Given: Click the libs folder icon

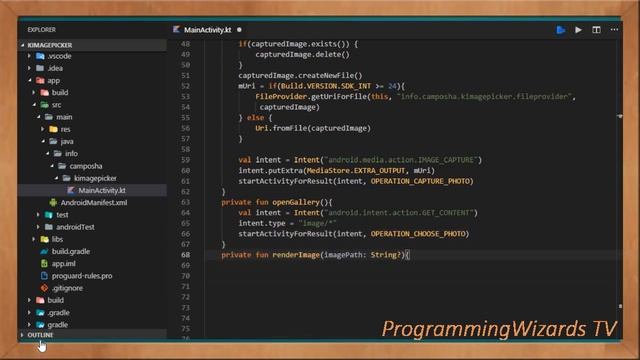Looking at the screenshot, I should point(44,239).
